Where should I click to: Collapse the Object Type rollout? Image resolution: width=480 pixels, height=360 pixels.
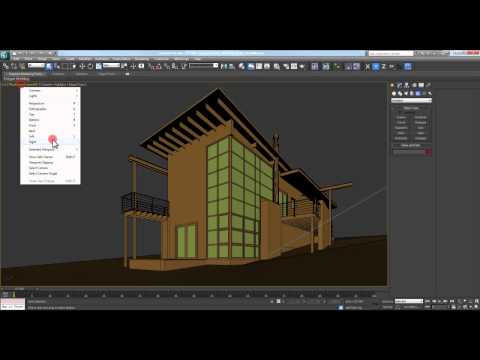411,108
